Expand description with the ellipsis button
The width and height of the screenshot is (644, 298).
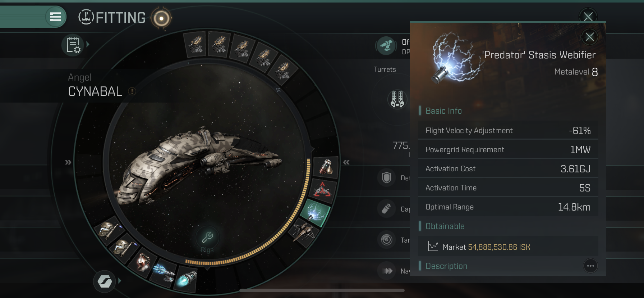590,266
